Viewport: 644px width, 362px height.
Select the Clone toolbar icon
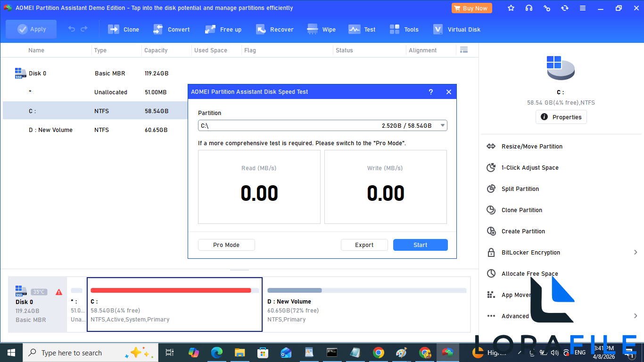point(124,29)
